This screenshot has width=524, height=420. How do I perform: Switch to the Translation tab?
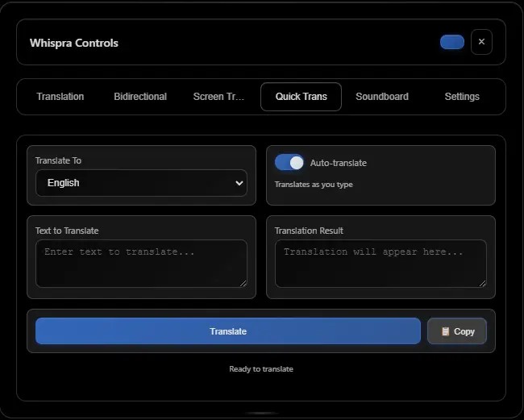coord(60,97)
